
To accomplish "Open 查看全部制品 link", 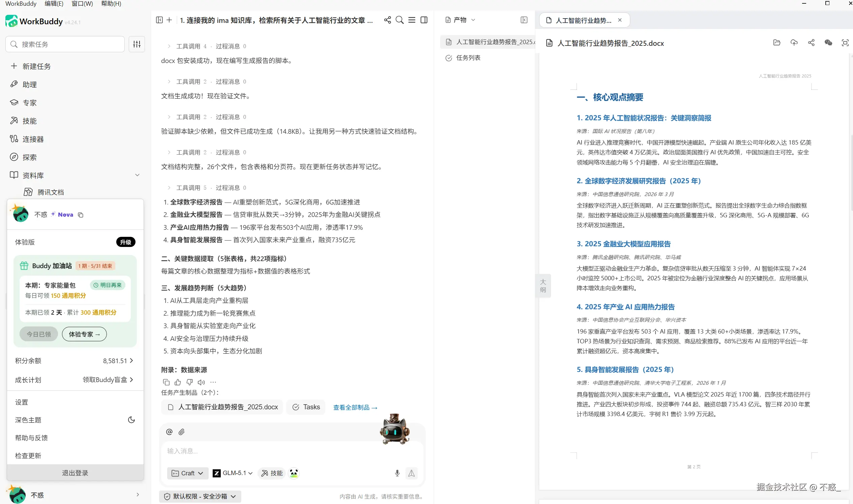I will (355, 407).
